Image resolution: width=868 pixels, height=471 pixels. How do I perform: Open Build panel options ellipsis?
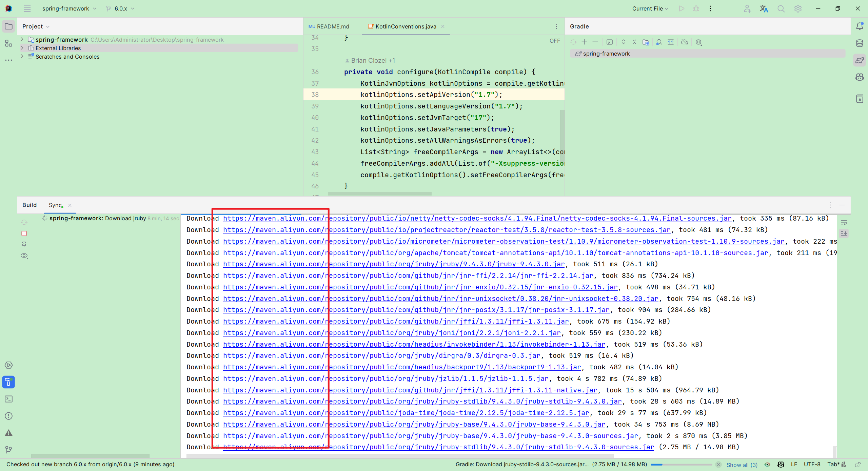831,205
